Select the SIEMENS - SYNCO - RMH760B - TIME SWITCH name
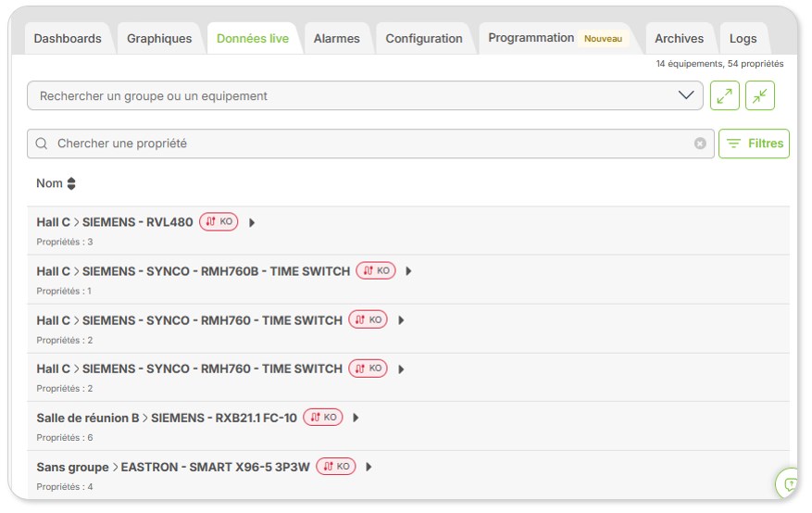Screen dimensions: 812x513 [x=216, y=271]
